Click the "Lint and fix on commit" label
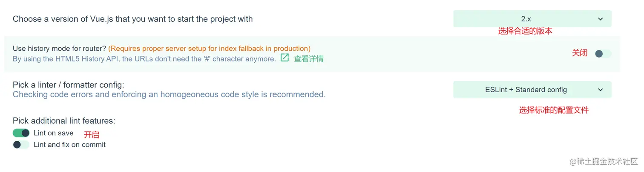644x172 pixels. click(x=69, y=145)
